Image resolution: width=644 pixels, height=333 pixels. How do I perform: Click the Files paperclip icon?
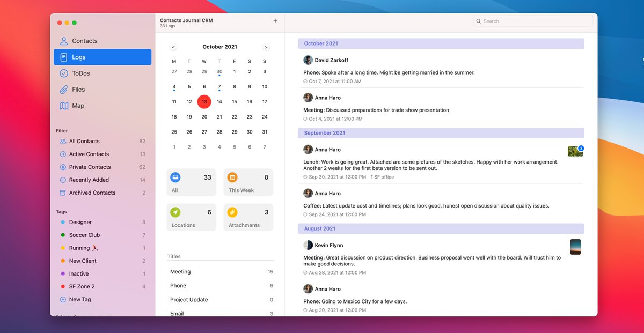(64, 90)
